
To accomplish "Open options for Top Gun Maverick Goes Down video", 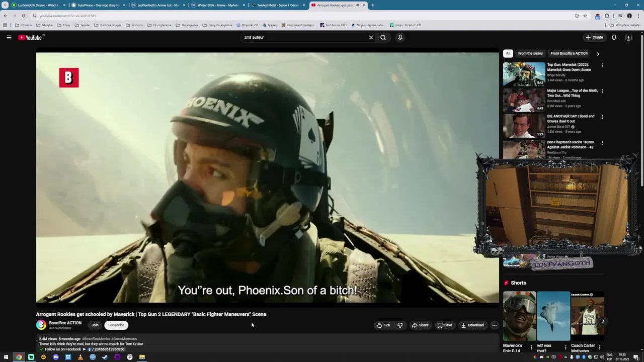I will click(x=602, y=65).
